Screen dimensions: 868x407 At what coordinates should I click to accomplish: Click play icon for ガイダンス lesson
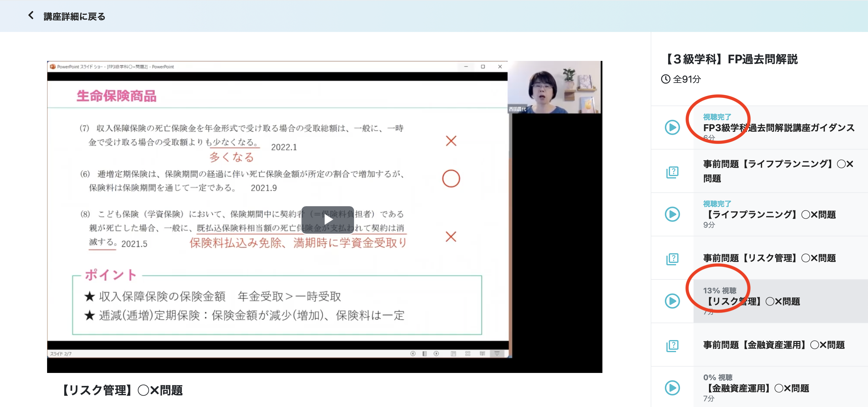(672, 128)
